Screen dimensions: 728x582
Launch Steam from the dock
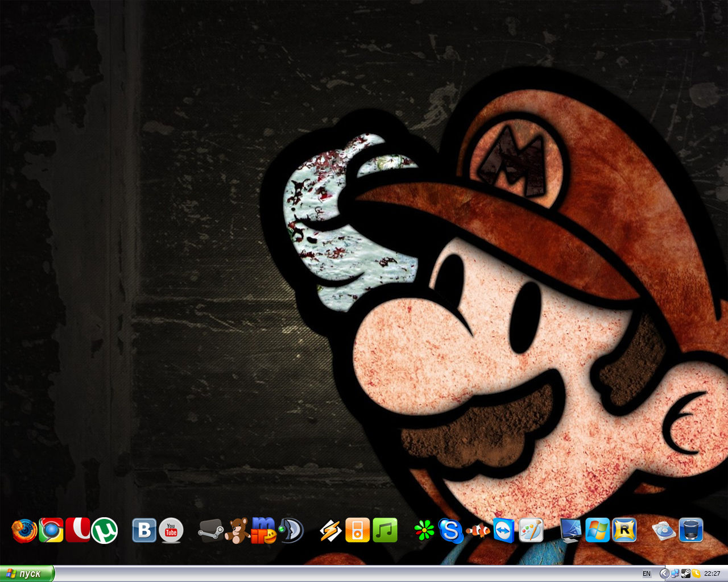(211, 531)
